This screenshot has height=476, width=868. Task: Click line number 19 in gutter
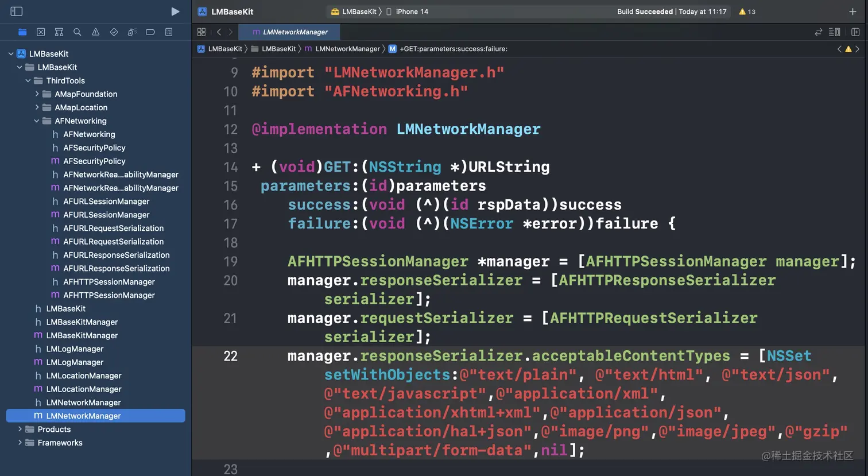pos(231,262)
